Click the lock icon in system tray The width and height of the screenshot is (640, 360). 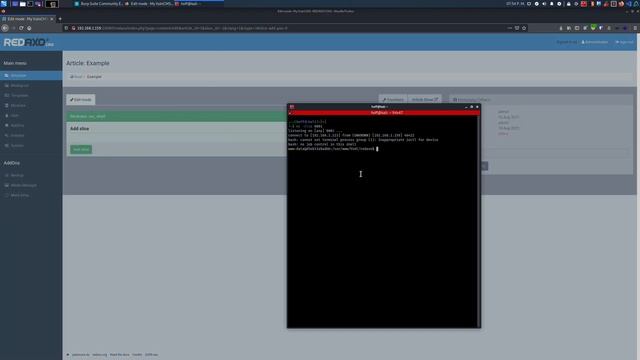point(568,4)
